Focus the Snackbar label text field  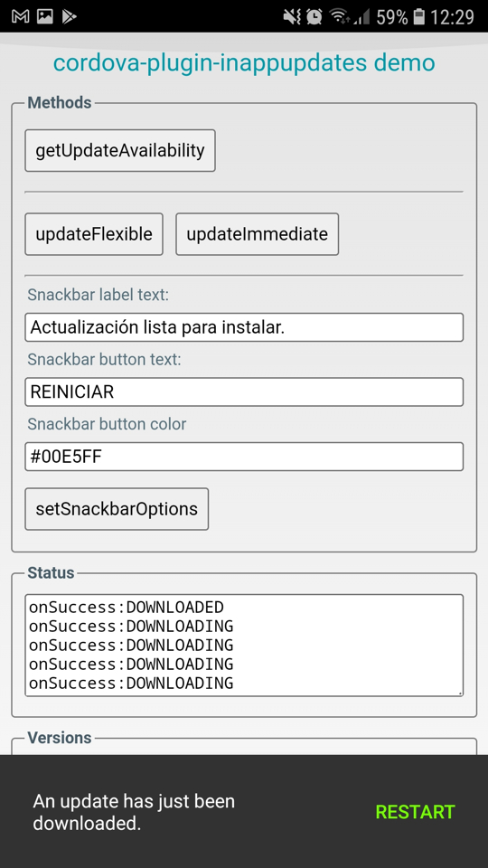(x=244, y=327)
